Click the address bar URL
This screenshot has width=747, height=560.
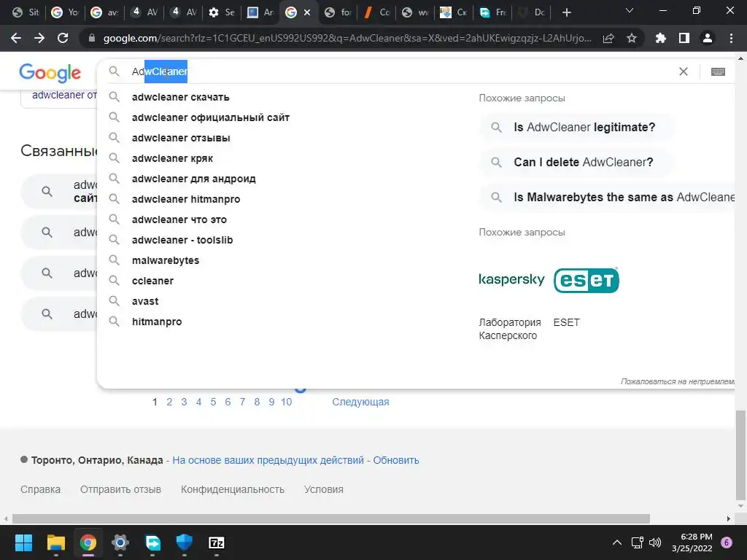(347, 38)
